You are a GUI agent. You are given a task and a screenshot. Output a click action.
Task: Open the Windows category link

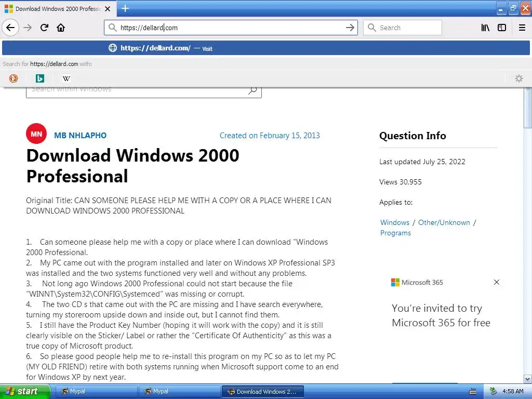pos(395,222)
